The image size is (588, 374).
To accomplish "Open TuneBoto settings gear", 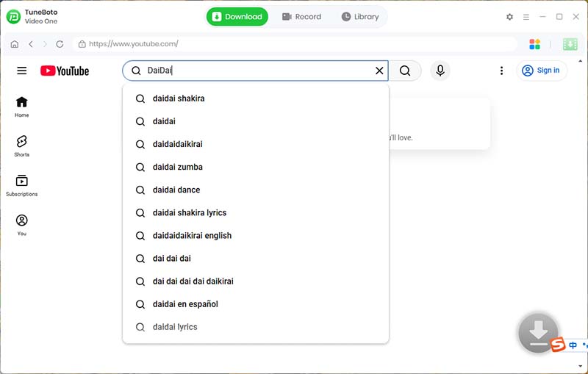I will [509, 17].
